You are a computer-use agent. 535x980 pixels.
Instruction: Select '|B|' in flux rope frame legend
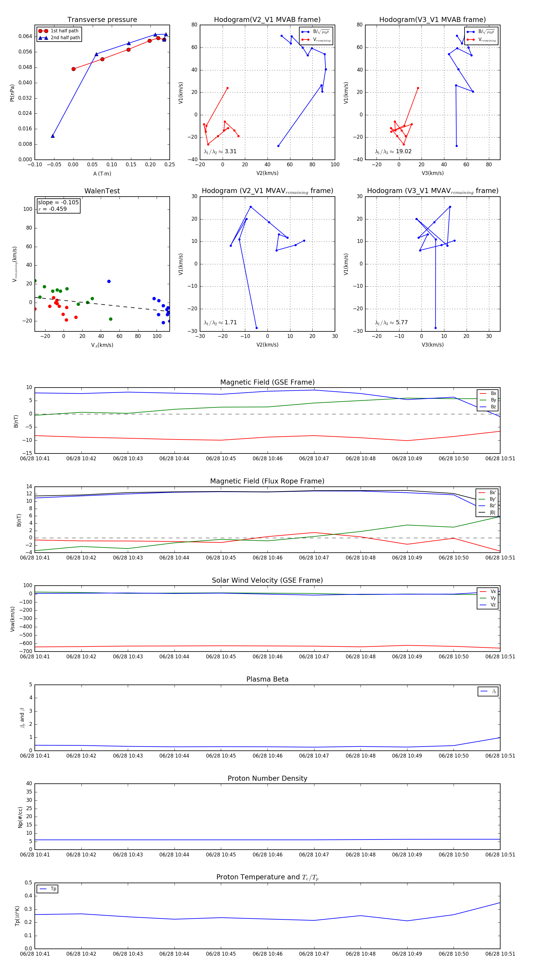487,513
